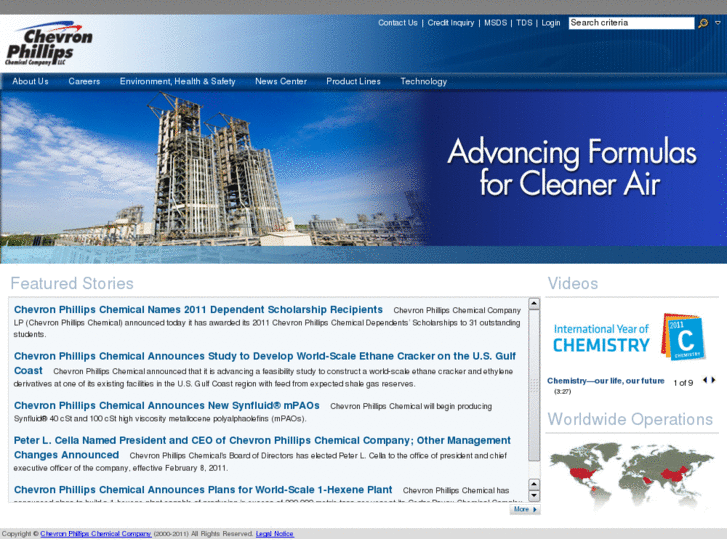
Task: Open the search options dropdown arrow
Action: (x=718, y=23)
